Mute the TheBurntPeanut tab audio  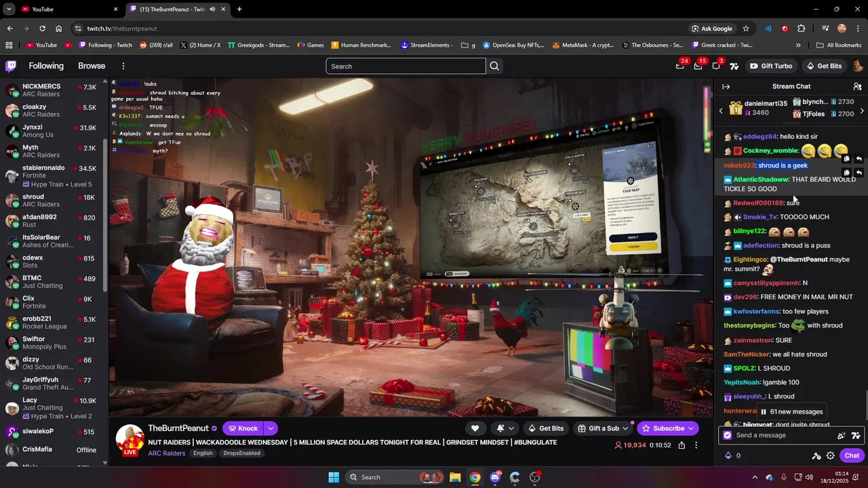(x=212, y=9)
